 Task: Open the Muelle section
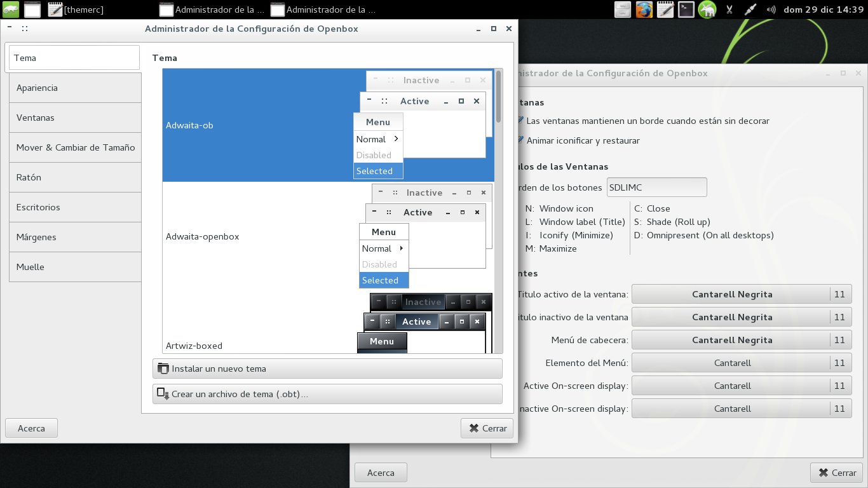(x=75, y=267)
